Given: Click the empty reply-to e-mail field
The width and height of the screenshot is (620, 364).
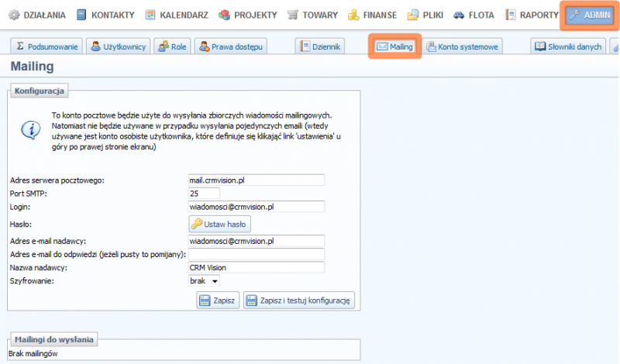Looking at the screenshot, I should 257,254.
